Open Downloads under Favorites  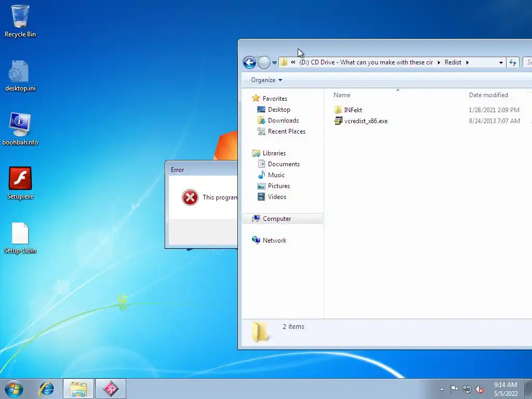click(x=283, y=121)
